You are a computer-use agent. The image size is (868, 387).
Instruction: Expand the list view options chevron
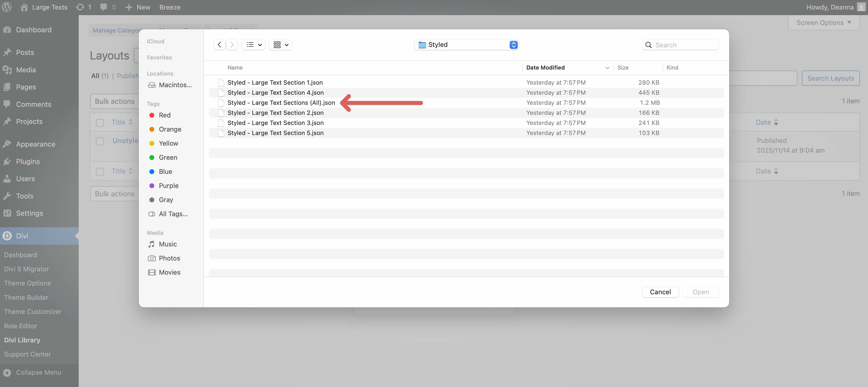click(x=259, y=44)
